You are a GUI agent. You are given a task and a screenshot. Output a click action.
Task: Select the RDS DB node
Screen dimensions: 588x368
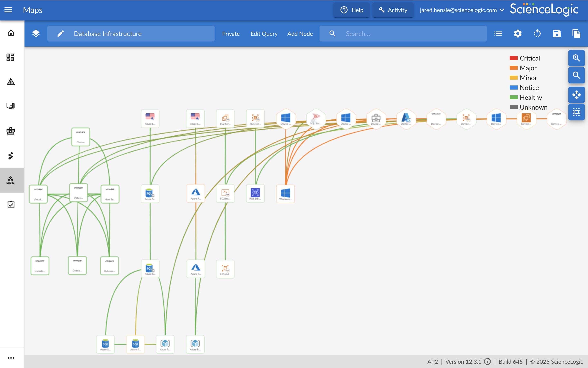255,193
